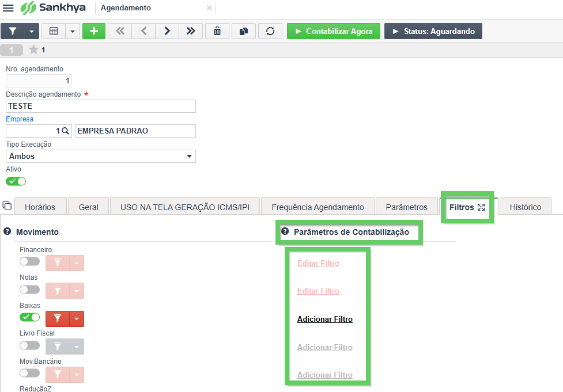Toggle the Notas switch
Viewport: 563px width, 392px height.
point(30,290)
